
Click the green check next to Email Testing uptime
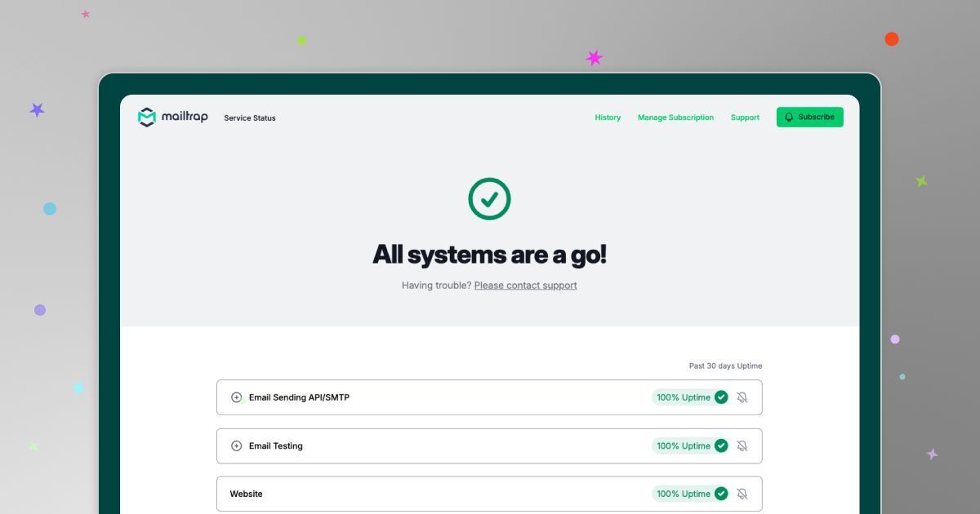pos(721,445)
